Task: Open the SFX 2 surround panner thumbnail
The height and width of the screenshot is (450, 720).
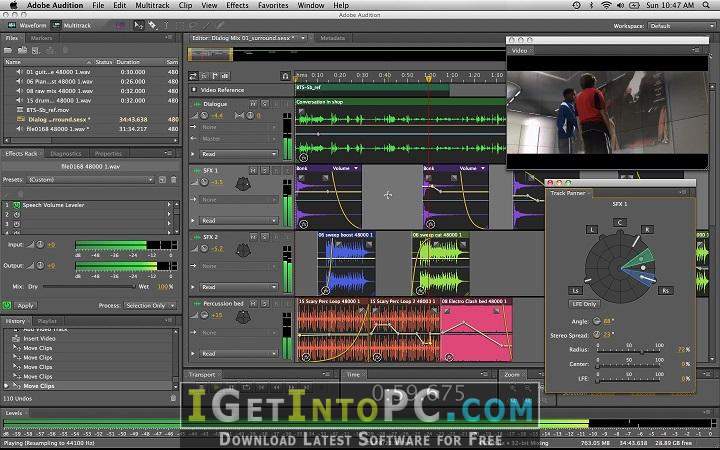Action: click(x=243, y=250)
